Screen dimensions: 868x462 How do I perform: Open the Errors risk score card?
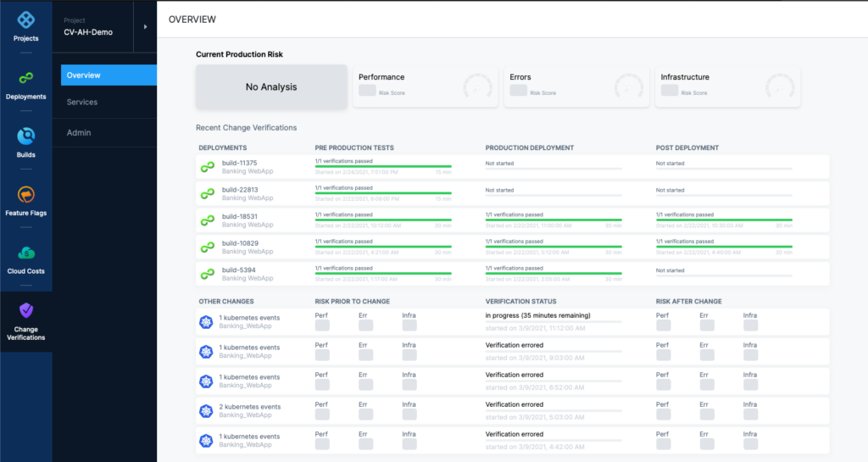576,86
